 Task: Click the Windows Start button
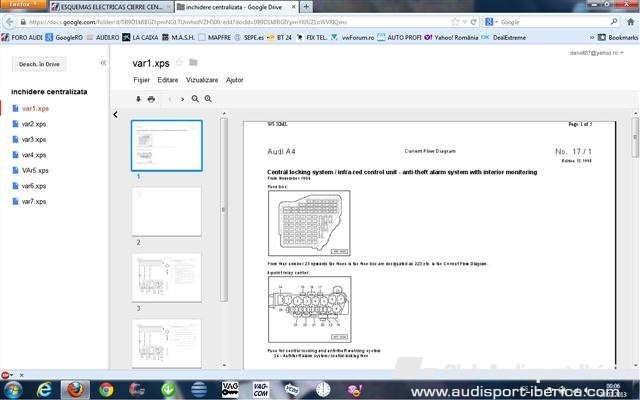click(12, 390)
